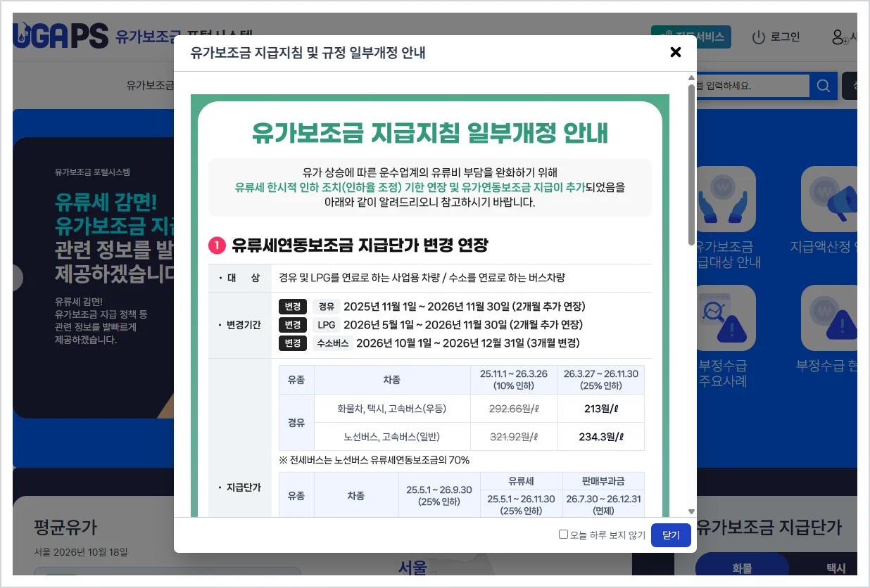Click the '213원/ℓ' table cell

tap(601, 409)
